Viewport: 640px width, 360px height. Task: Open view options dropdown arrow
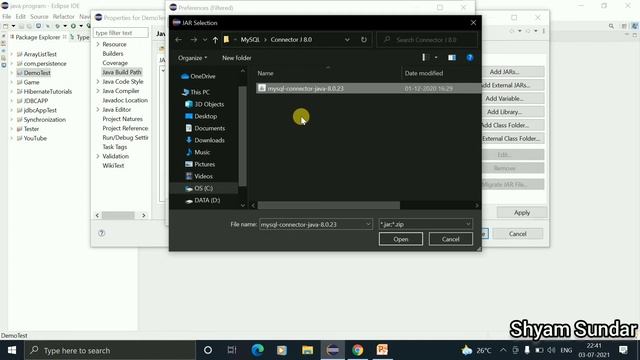click(436, 58)
